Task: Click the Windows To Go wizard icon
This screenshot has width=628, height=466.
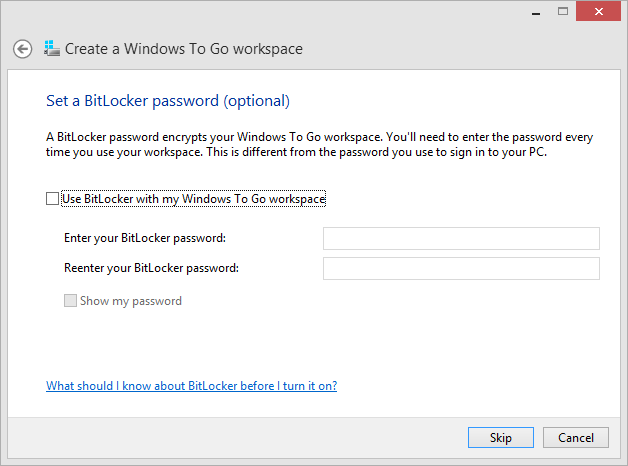Action: click(x=51, y=48)
